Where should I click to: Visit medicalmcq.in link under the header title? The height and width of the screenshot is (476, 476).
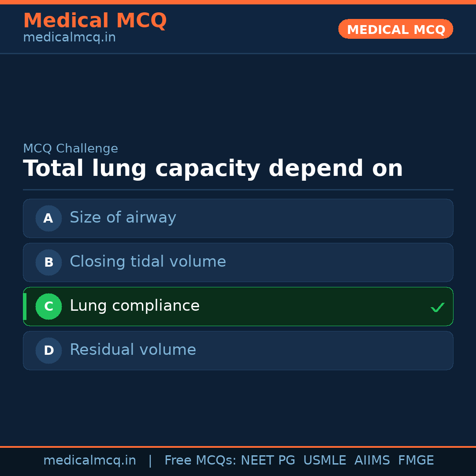click(69, 38)
